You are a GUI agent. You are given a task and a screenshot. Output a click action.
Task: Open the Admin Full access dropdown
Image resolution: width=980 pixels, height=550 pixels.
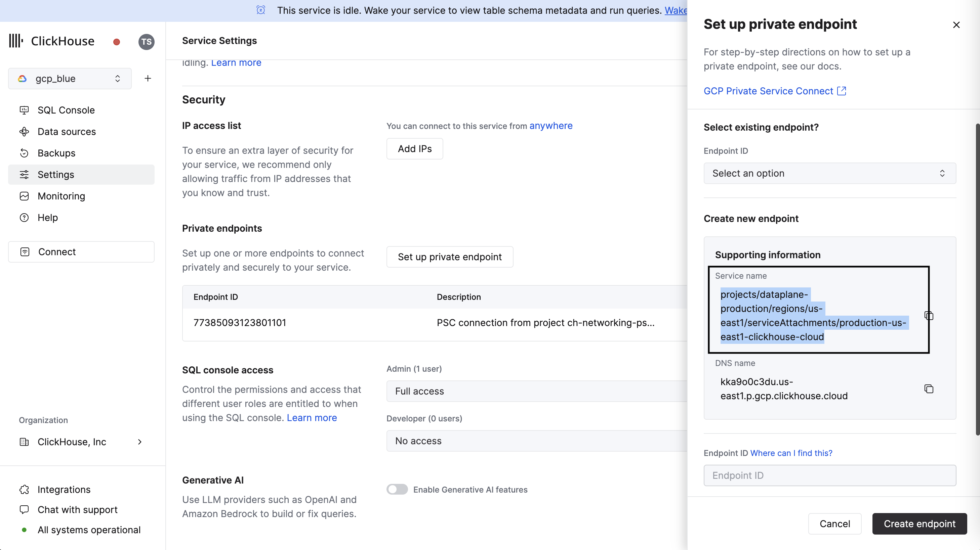point(537,391)
